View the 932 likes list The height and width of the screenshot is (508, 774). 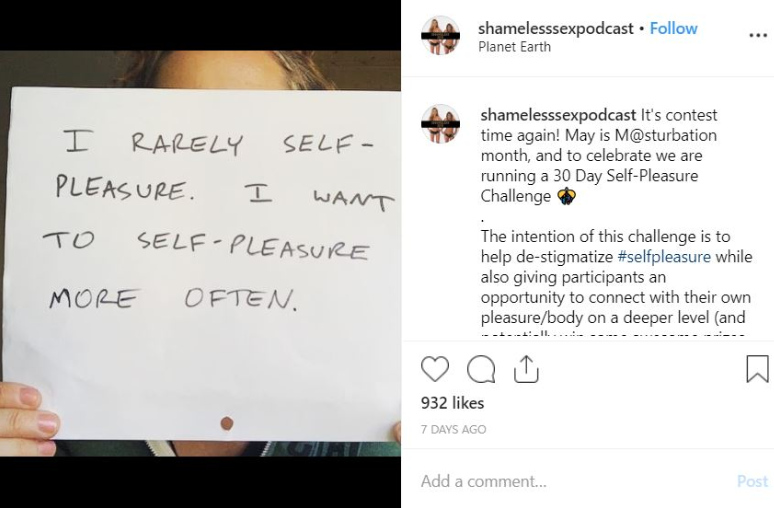pyautogui.click(x=452, y=403)
